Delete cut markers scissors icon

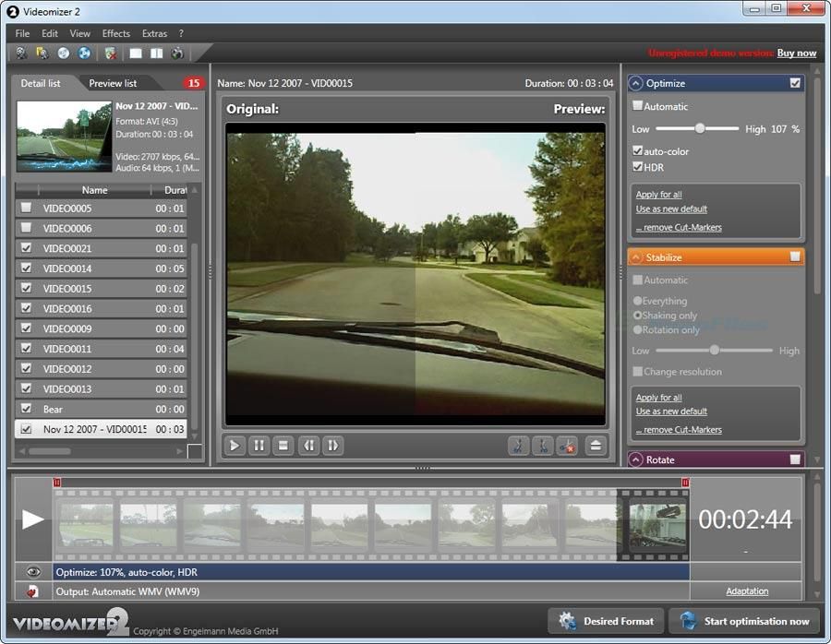click(x=567, y=446)
